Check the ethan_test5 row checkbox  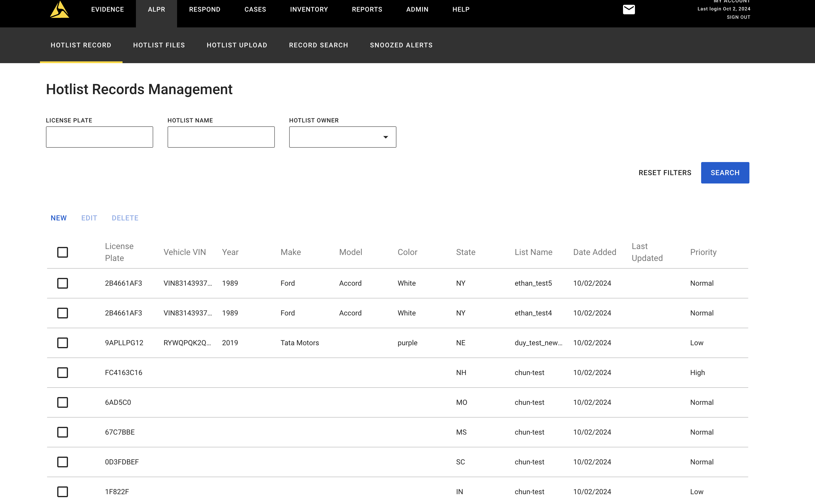[62, 283]
